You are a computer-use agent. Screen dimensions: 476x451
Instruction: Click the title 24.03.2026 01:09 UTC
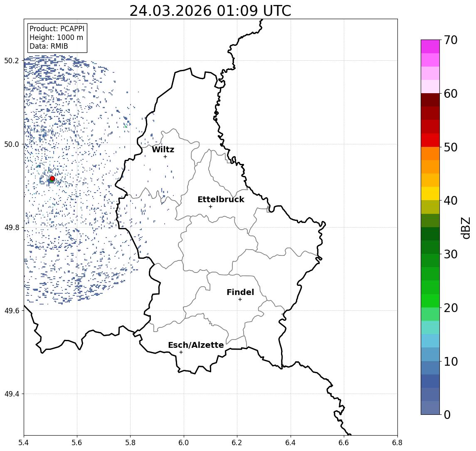tap(210, 11)
